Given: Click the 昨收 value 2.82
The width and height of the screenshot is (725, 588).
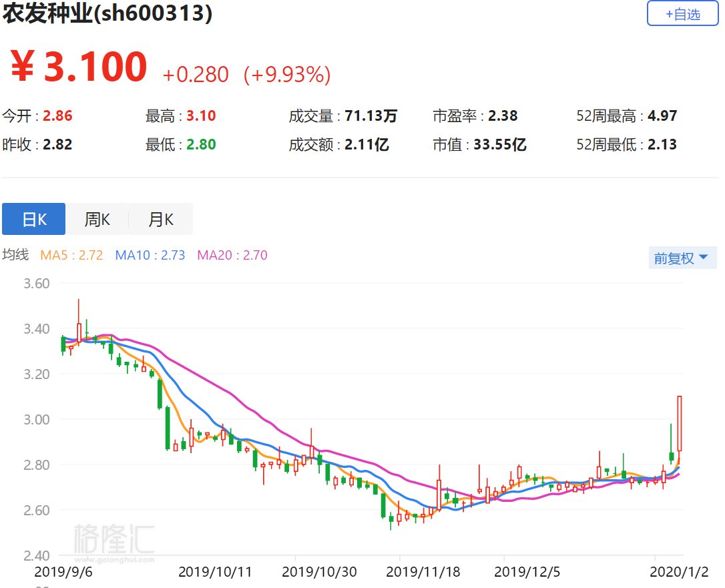Looking at the screenshot, I should click(58, 145).
